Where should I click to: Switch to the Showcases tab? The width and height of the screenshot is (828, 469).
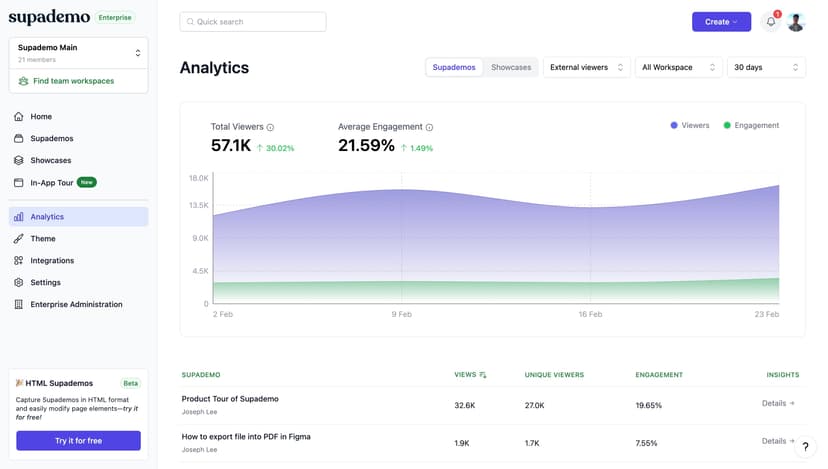[511, 67]
